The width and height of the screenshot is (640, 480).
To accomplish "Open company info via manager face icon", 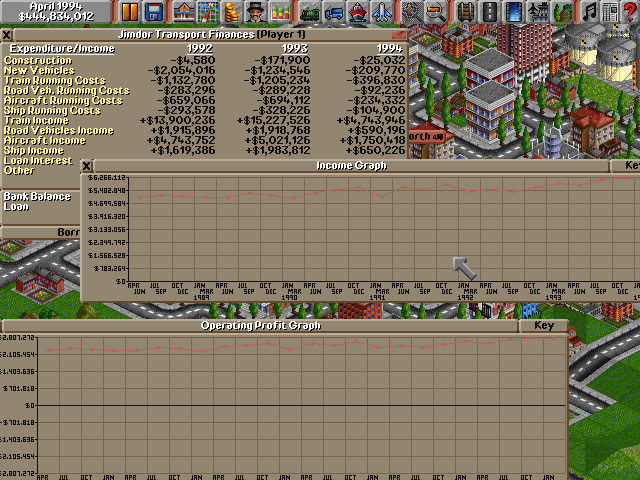I will (256, 12).
